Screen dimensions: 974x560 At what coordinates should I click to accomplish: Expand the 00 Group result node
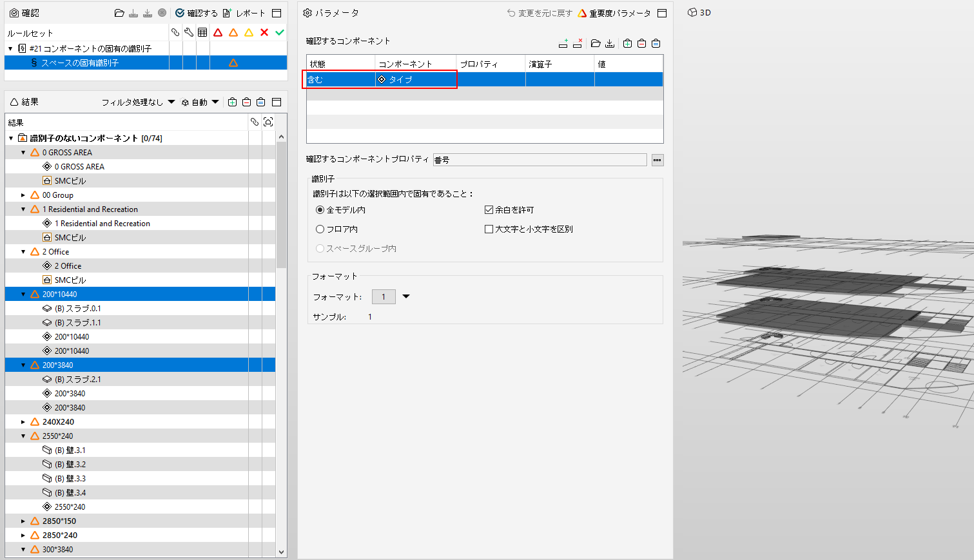[x=23, y=195]
